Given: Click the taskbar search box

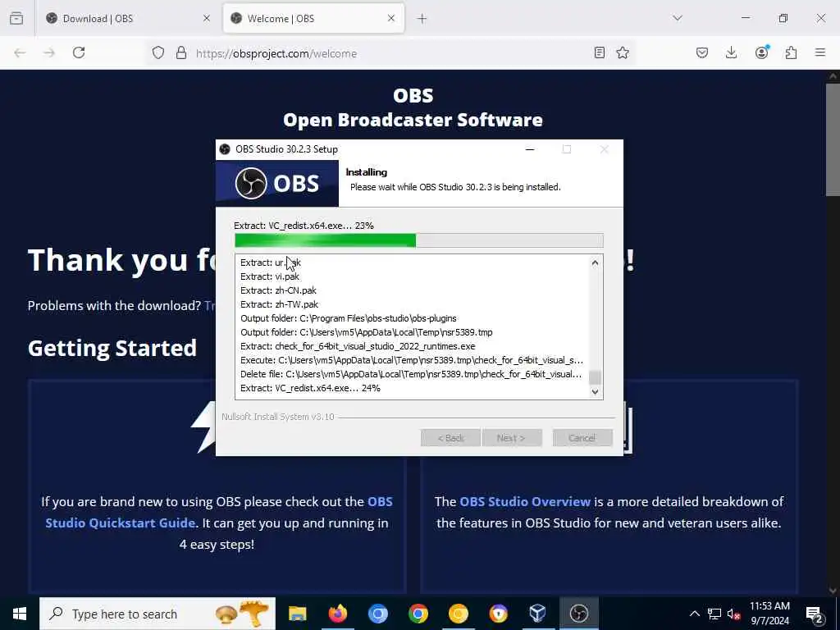Looking at the screenshot, I should pos(157,614).
